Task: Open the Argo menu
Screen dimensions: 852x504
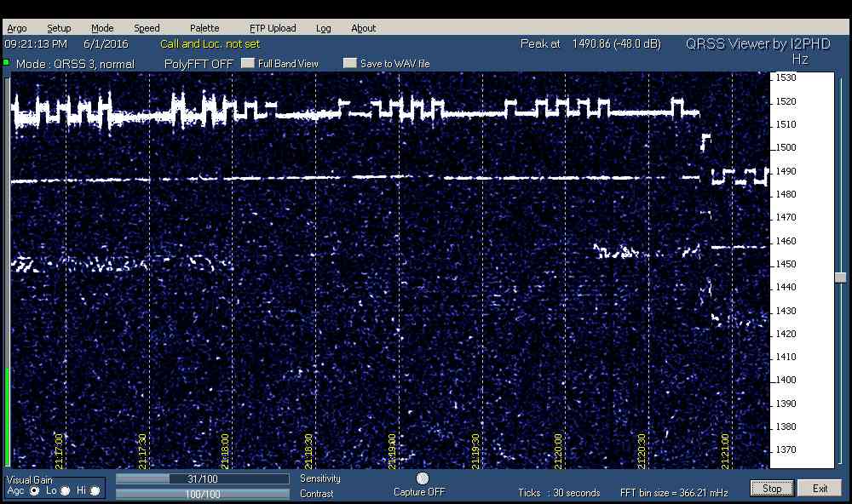Action: pyautogui.click(x=17, y=28)
